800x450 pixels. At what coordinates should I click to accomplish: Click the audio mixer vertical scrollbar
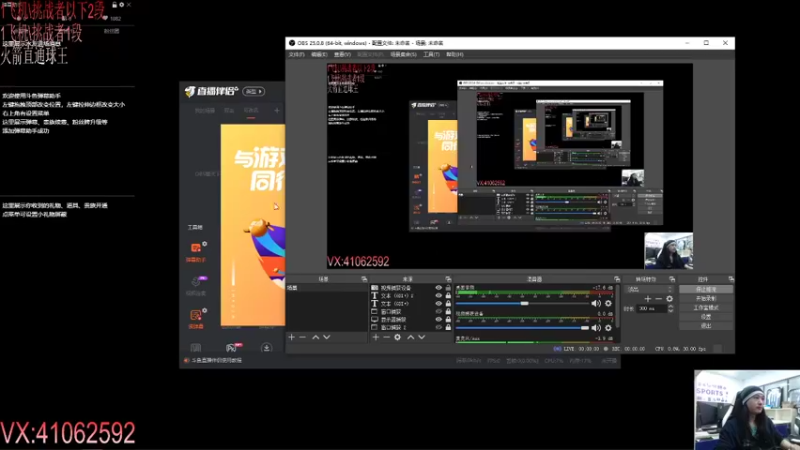(617, 306)
